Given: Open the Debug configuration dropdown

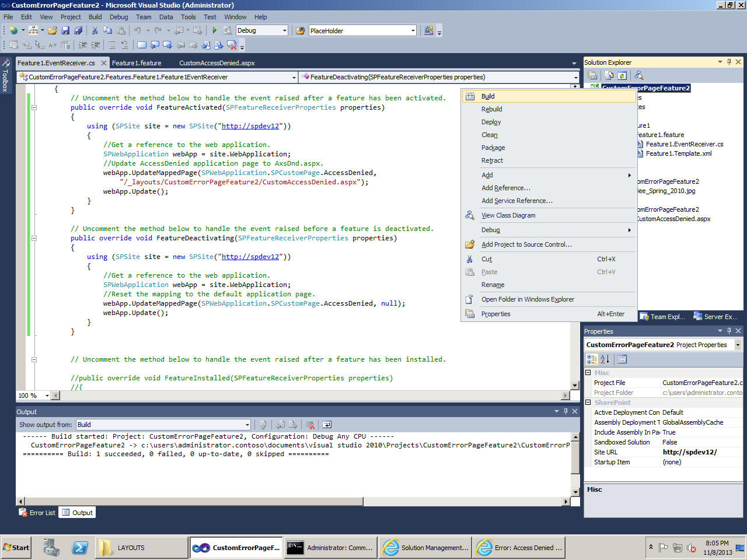Looking at the screenshot, I should pyautogui.click(x=285, y=30).
